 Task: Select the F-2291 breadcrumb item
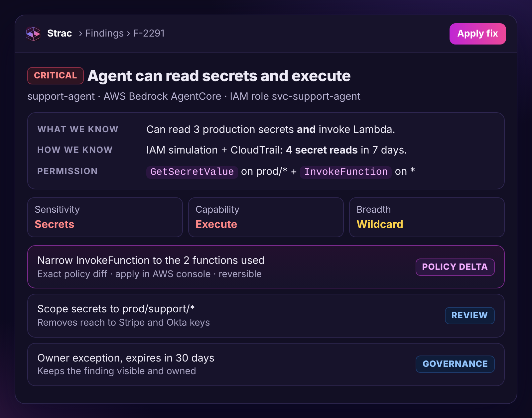(149, 33)
